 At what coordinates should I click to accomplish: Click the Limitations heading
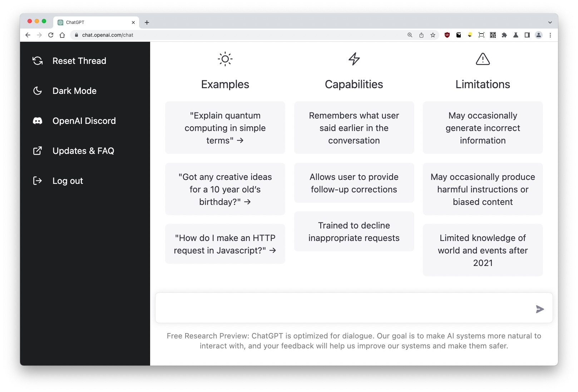[x=483, y=85]
